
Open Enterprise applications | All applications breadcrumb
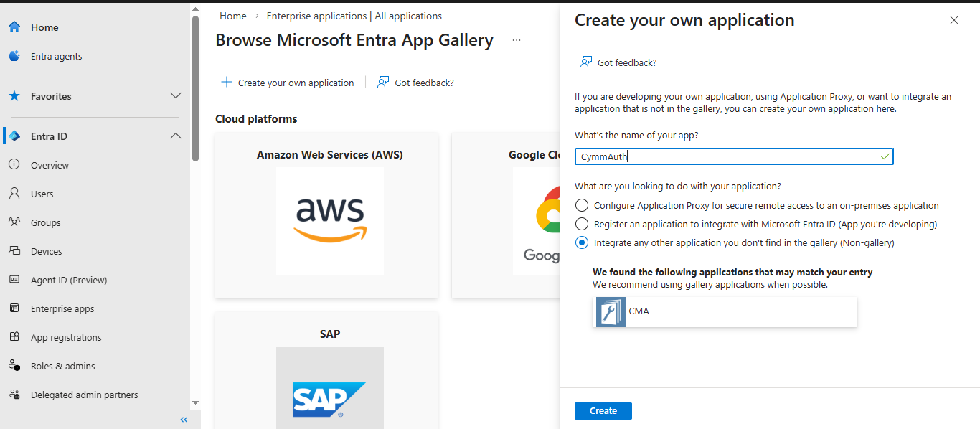(354, 16)
